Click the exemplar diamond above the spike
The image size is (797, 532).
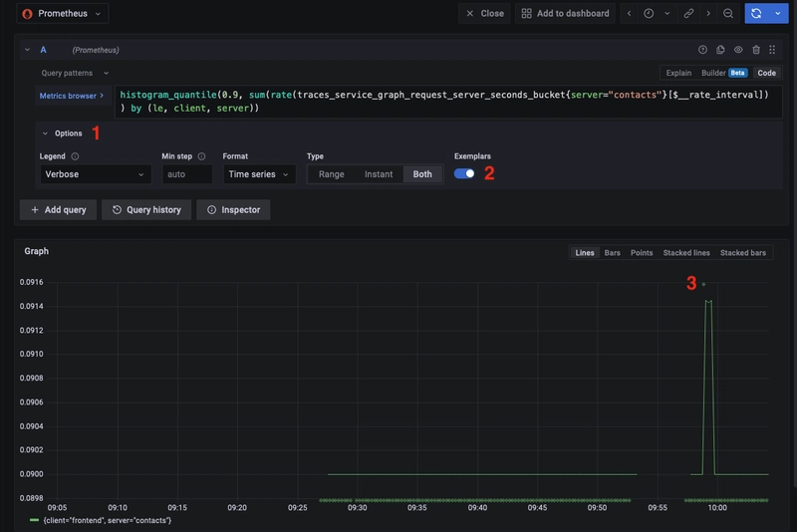(703, 285)
